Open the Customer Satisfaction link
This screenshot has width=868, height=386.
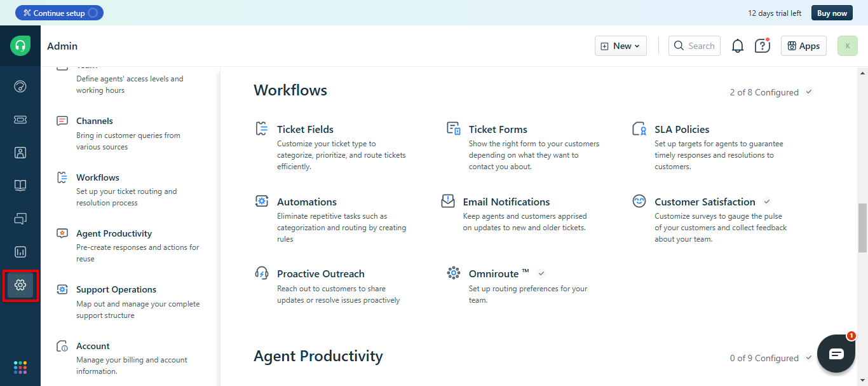705,202
